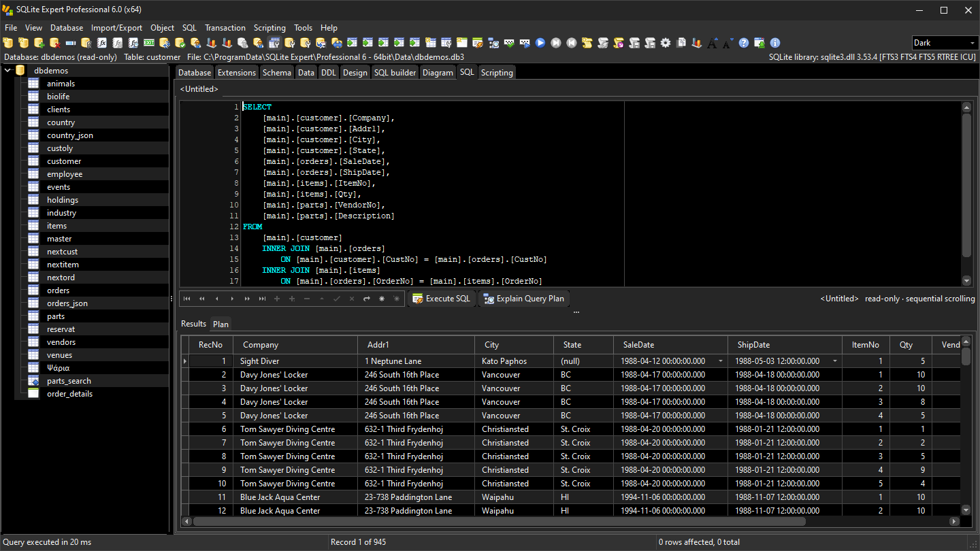Screen dimensions: 980x551
Task: Click the Sight Diver company cell
Action: pos(295,361)
